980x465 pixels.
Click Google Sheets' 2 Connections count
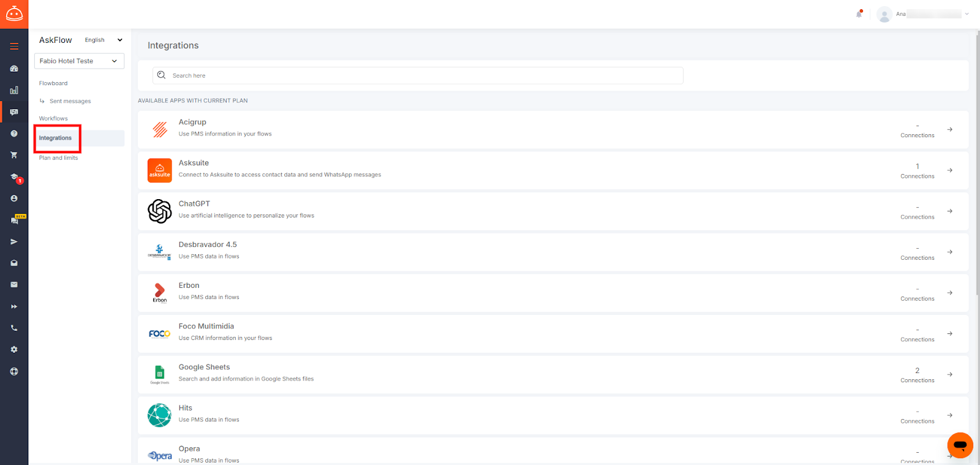click(917, 375)
